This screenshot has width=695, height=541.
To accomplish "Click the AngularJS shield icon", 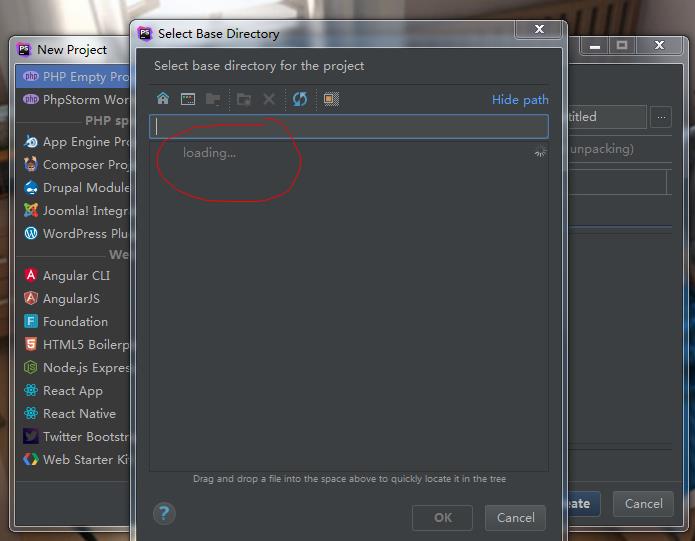I will [31, 298].
